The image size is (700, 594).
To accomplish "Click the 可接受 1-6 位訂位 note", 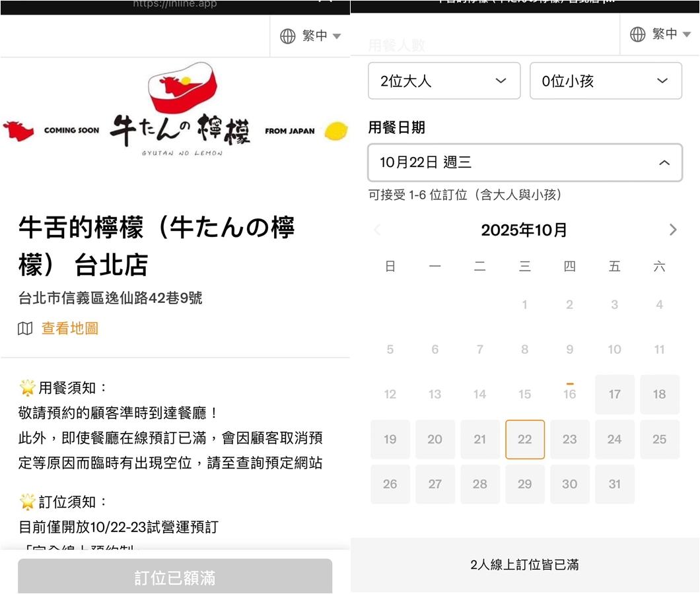I will pos(465,195).
